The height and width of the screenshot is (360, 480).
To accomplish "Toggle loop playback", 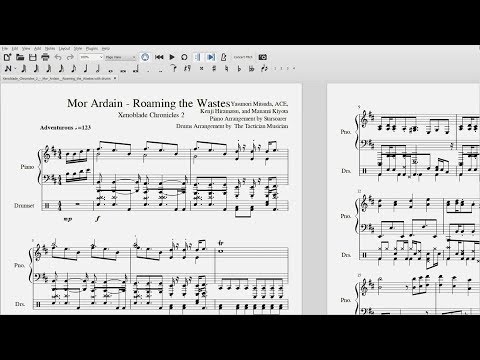I will click(184, 57).
